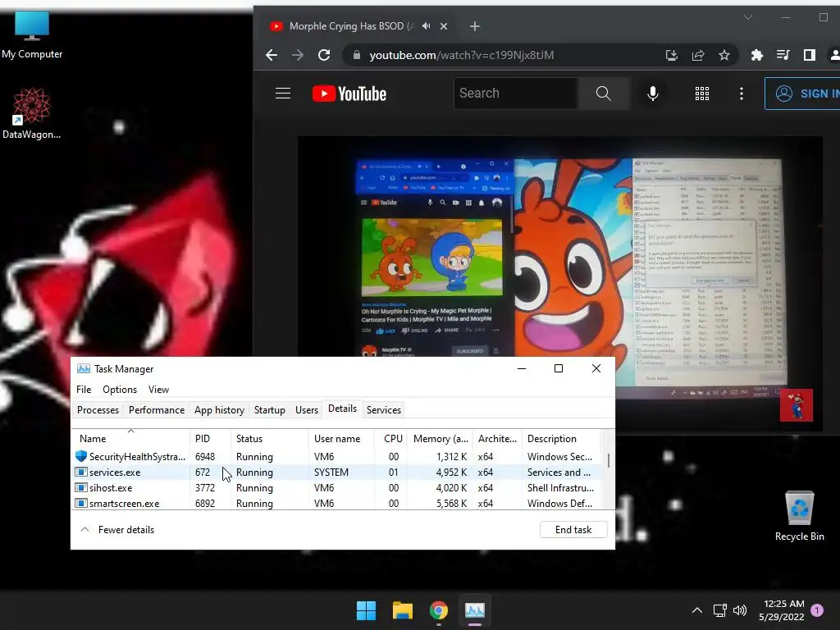Mute tab audio speaker icon
This screenshot has height=630, width=840.
(x=427, y=25)
